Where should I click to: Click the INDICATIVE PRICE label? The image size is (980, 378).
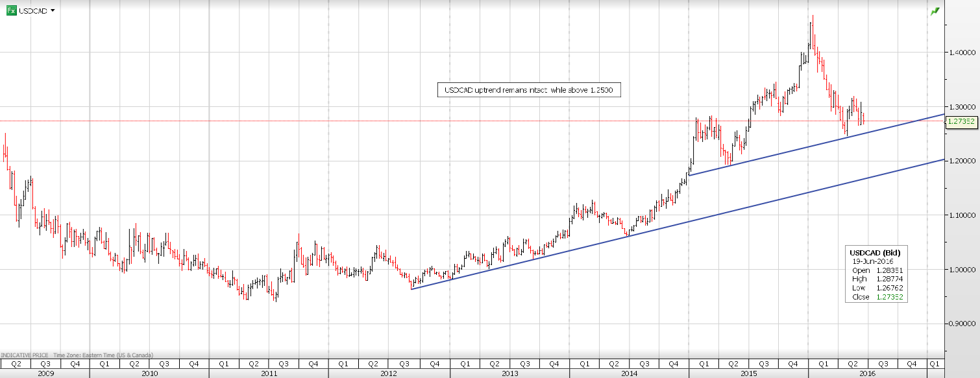point(25,355)
